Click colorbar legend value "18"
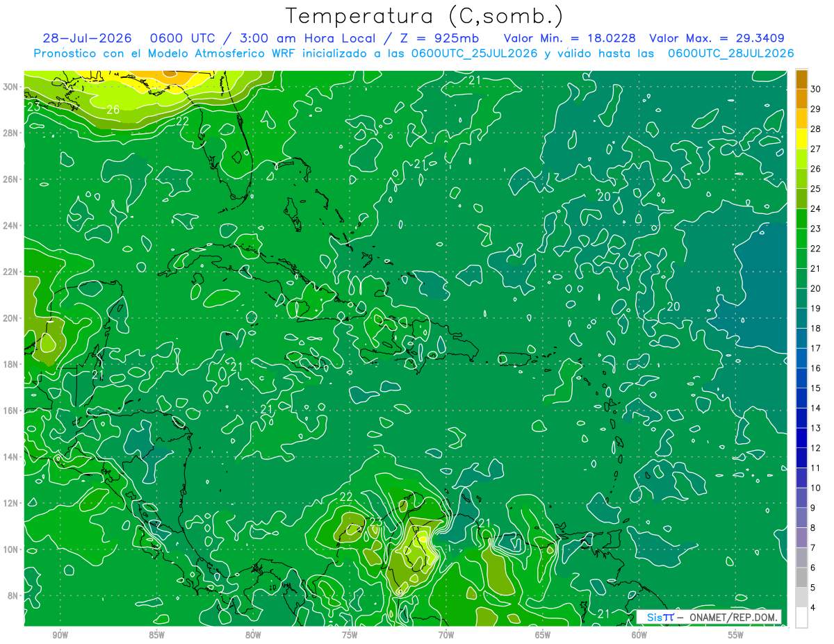The image size is (834, 644). tap(816, 329)
